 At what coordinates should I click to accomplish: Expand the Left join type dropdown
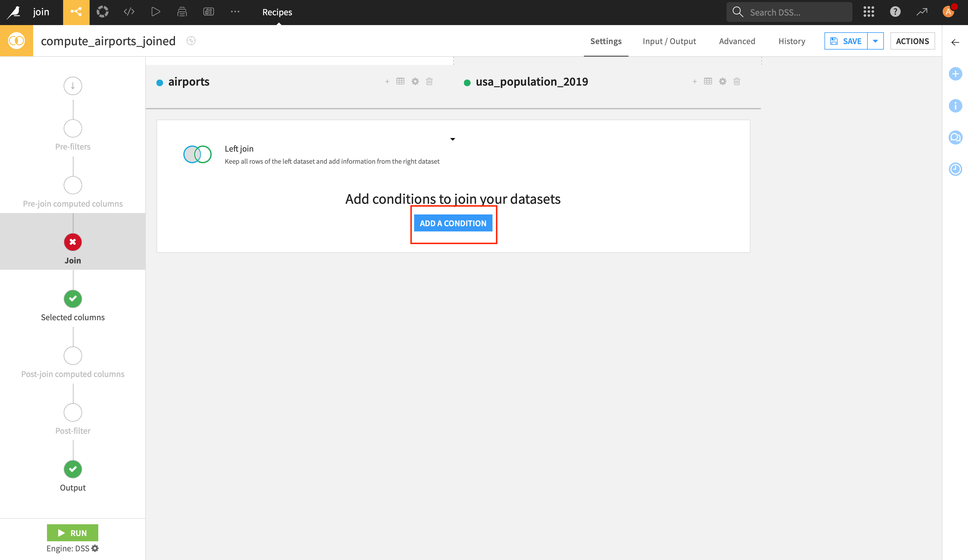[452, 139]
